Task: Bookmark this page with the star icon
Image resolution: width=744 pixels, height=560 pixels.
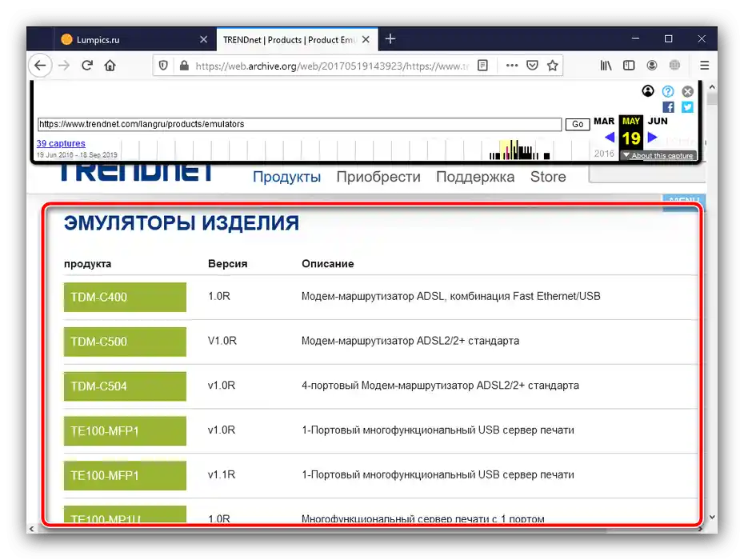Action: 552,66
